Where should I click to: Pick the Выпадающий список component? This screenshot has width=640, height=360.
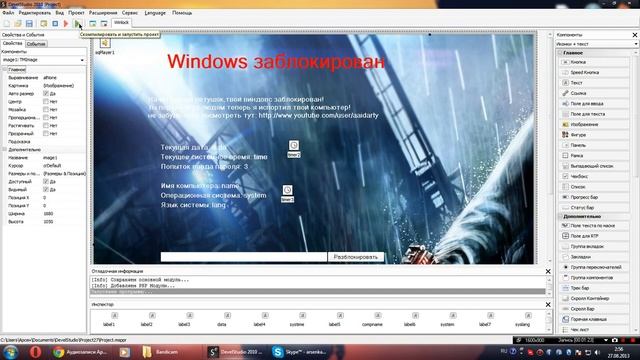pyautogui.click(x=594, y=166)
